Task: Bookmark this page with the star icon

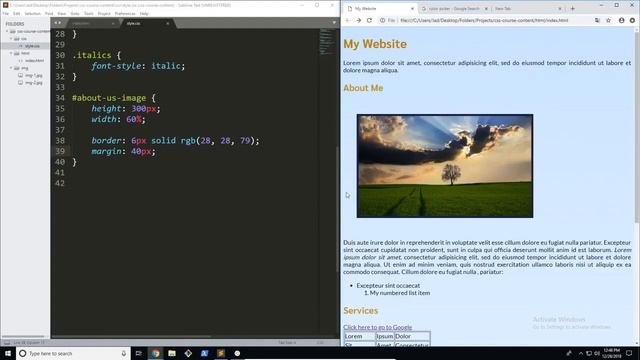Action: click(x=608, y=20)
